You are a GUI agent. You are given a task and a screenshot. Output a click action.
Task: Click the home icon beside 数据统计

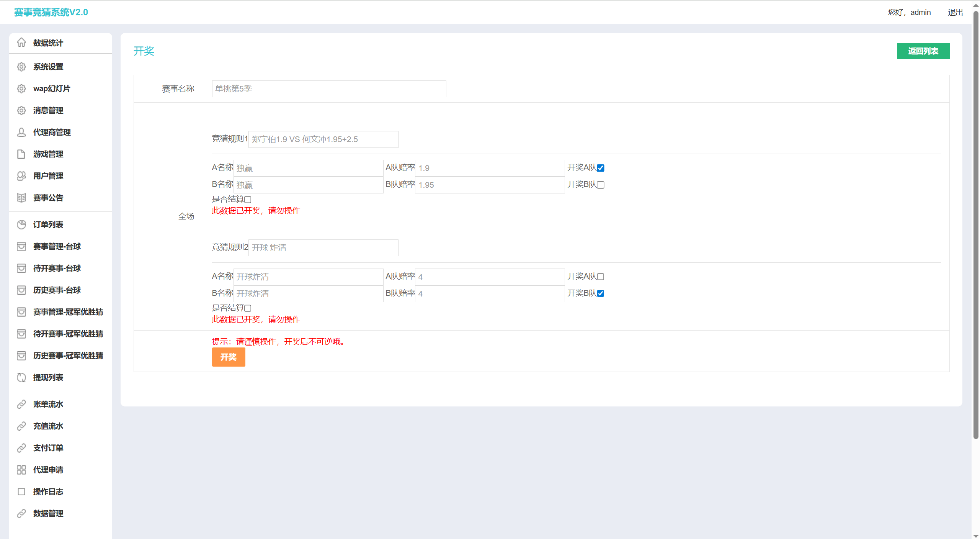click(21, 43)
